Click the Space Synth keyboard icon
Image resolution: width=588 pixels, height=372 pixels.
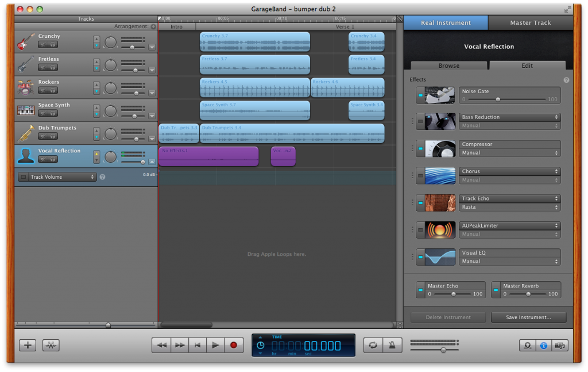pos(26,110)
